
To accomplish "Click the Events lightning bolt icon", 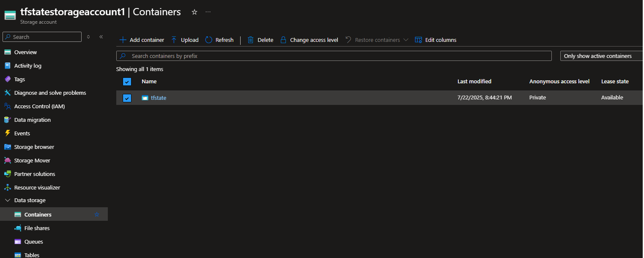I will point(7,134).
